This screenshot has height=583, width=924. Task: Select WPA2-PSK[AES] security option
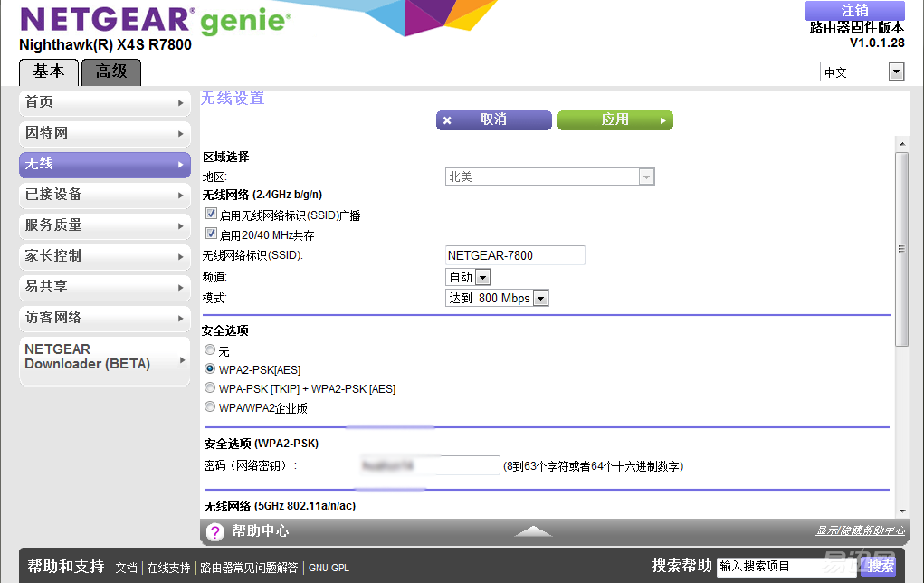[210, 369]
